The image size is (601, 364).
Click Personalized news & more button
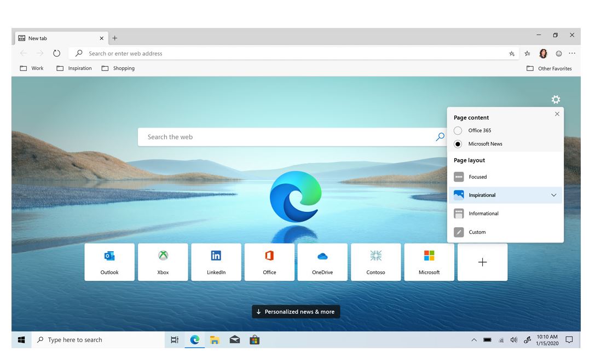click(x=296, y=311)
